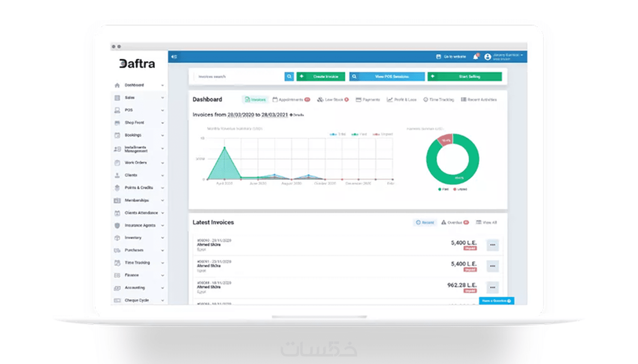Viewport: 638px width, 364px height.
Task: Toggle Paid in the donut chart legend
Action: [x=443, y=189]
